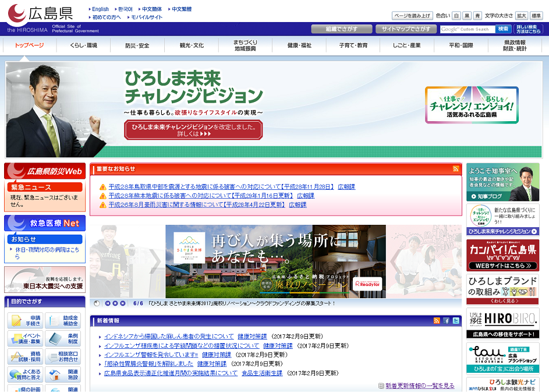Select 県政情報 財政・統計 navigation tab
This screenshot has width=549, height=392.
[x=515, y=45]
